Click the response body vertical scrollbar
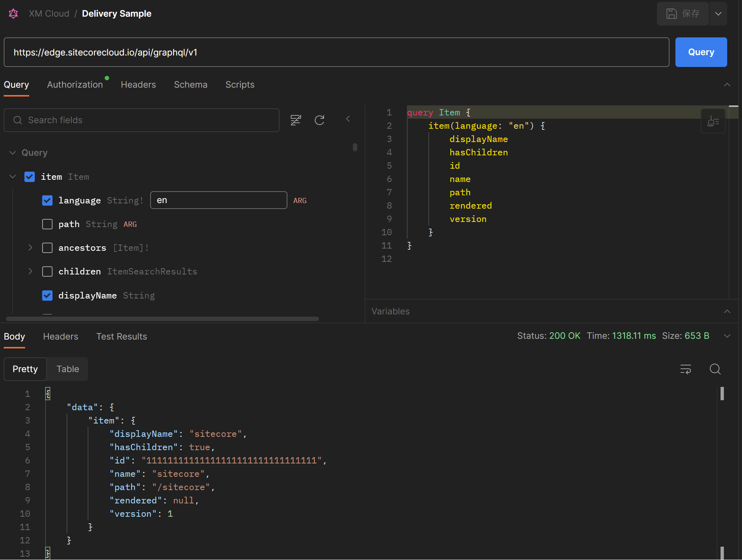This screenshot has width=742, height=560. click(722, 394)
